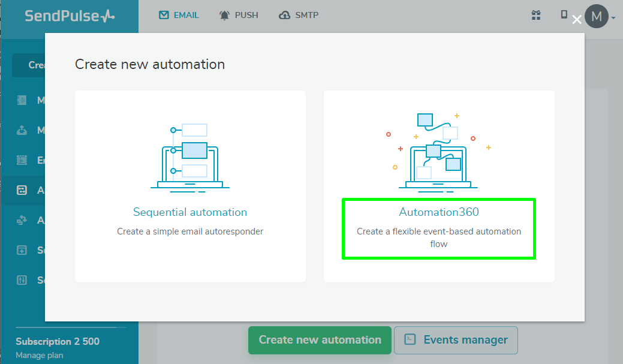Open the SMTP service tab
Viewport: 623px width, 364px height.
pyautogui.click(x=299, y=15)
